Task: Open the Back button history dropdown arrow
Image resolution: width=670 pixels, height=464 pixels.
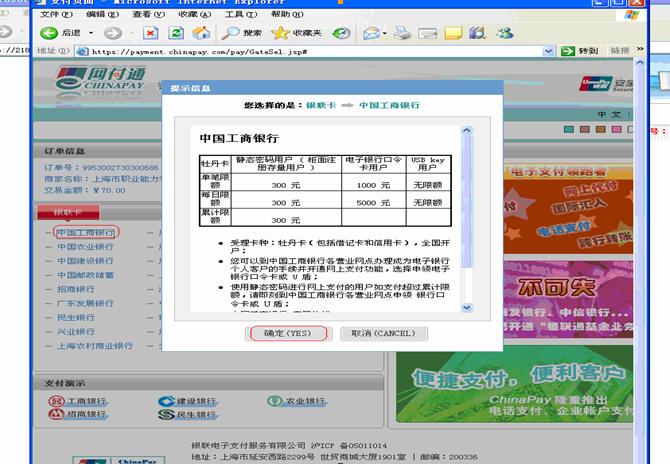Action: [x=91, y=33]
